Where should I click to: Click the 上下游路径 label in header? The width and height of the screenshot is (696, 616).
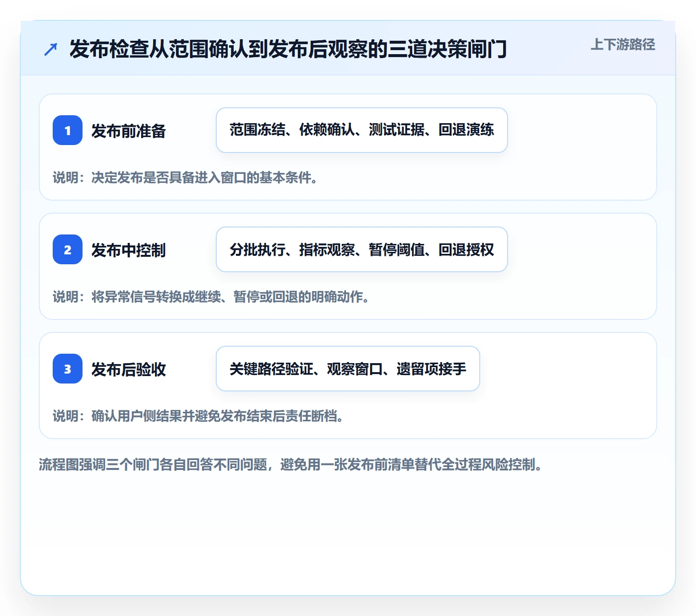click(623, 45)
